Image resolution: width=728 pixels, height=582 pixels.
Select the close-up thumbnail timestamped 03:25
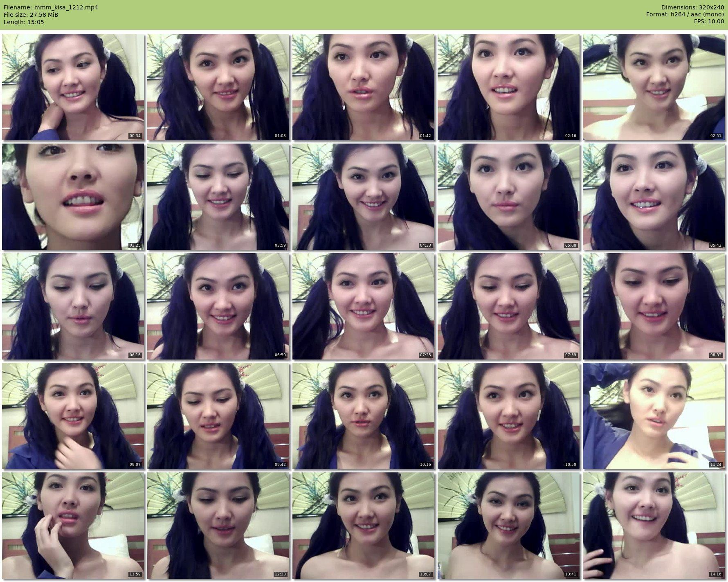[73, 197]
